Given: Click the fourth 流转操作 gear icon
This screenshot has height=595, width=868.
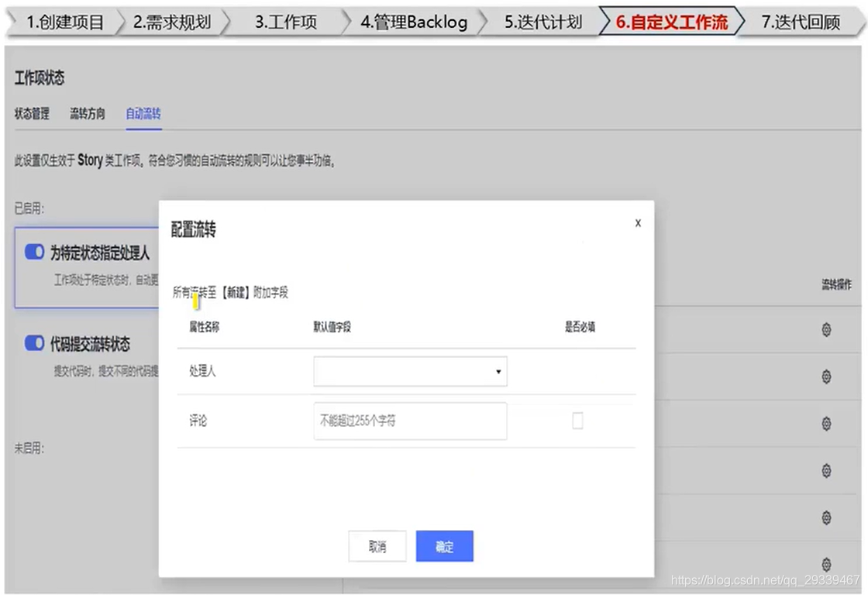Looking at the screenshot, I should point(826,471).
